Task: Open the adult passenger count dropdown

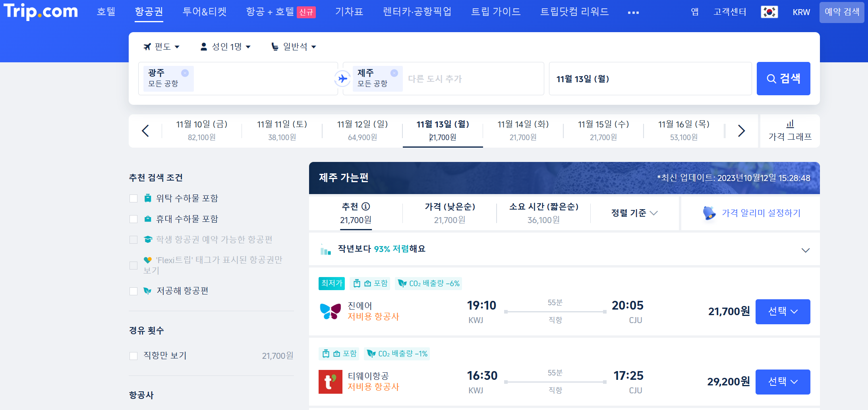Action: [x=225, y=46]
